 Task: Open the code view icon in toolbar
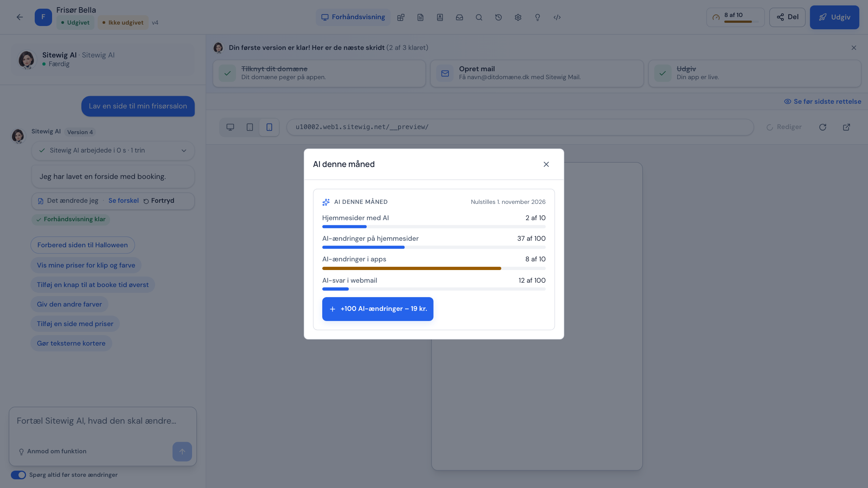click(x=557, y=17)
